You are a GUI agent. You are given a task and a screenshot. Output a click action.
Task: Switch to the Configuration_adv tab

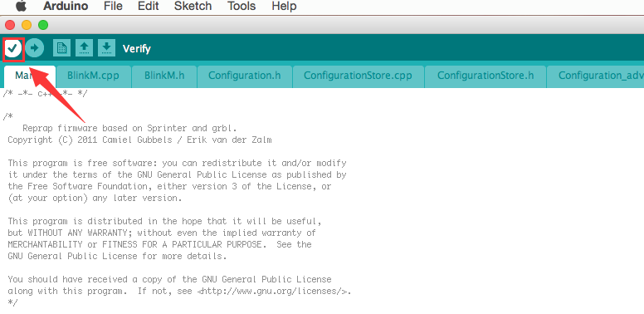596,76
